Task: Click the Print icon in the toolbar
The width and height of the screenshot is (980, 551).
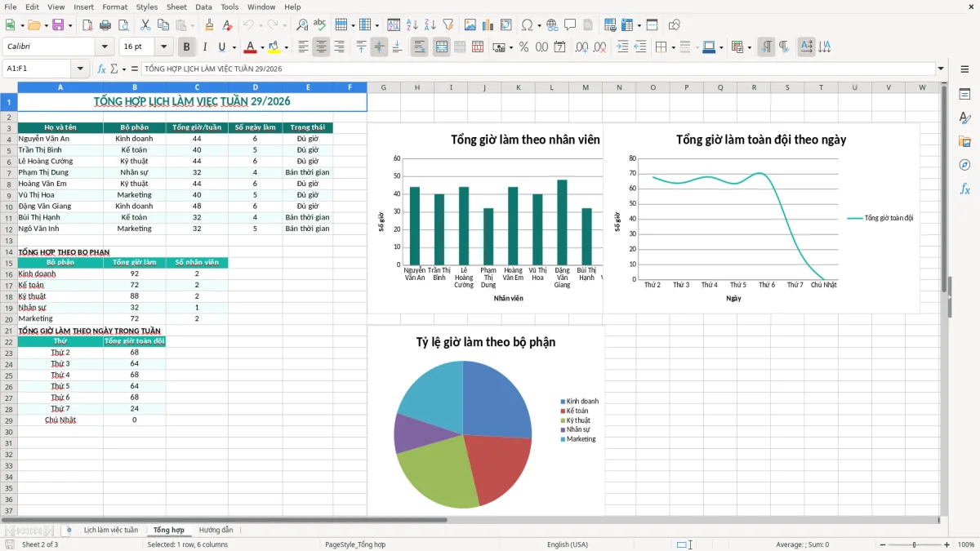Action: click(x=105, y=25)
